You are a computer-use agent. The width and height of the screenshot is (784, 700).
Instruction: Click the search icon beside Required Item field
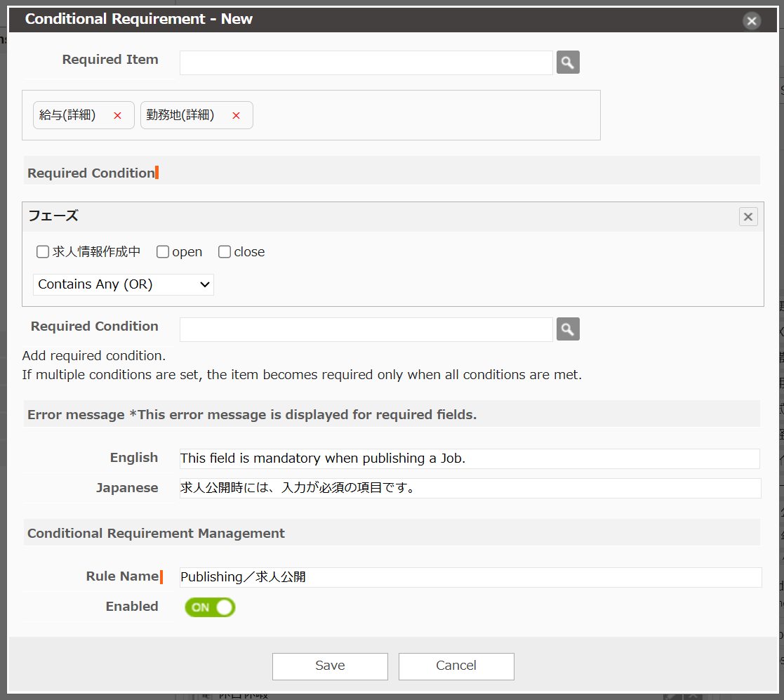(568, 62)
